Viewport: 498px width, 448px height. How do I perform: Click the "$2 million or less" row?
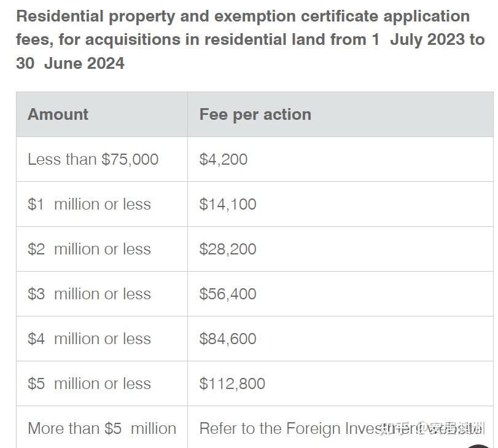[89, 249]
